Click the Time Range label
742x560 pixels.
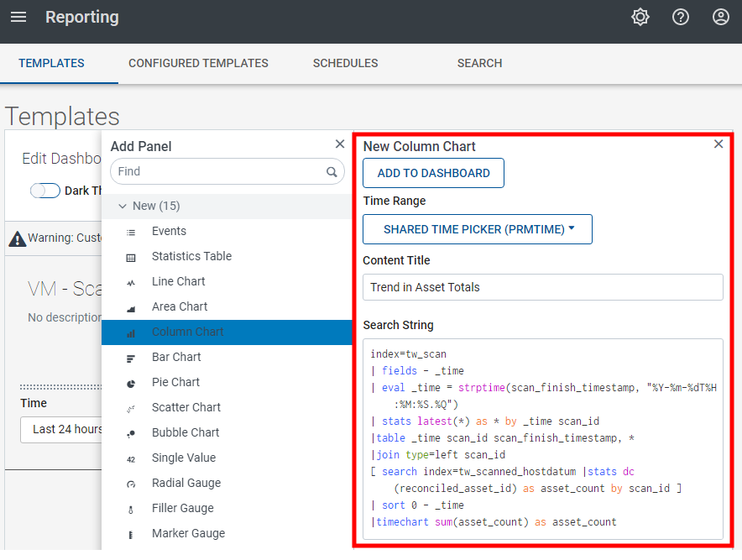click(x=395, y=201)
